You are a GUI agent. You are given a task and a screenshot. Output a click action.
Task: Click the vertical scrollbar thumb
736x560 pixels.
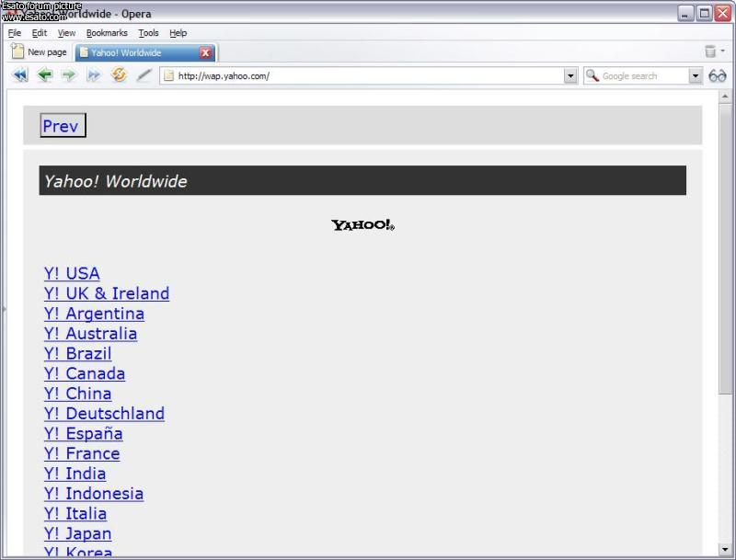(725, 248)
